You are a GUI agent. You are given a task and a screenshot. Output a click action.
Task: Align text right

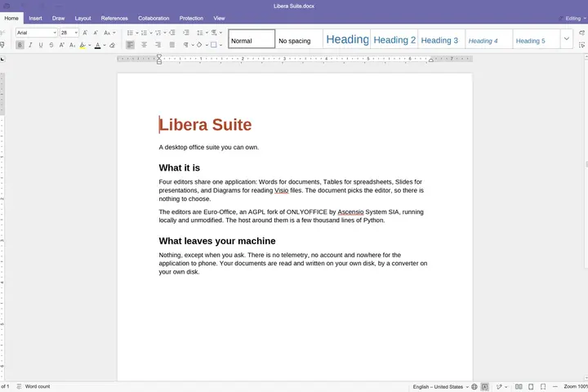tap(158, 45)
